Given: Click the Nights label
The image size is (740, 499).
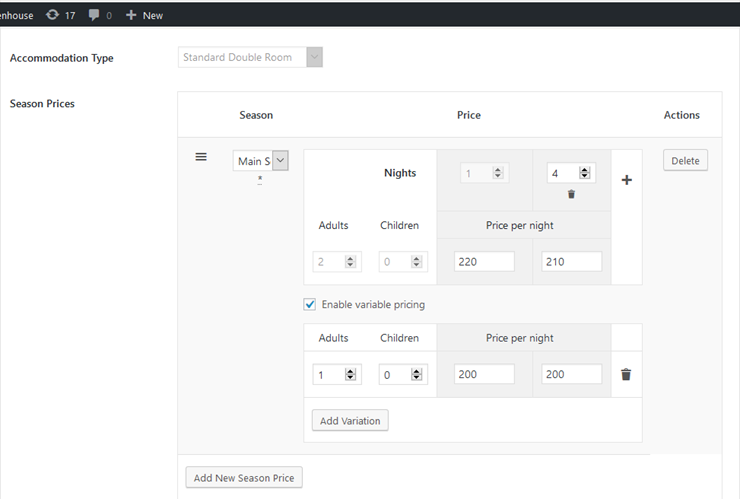Looking at the screenshot, I should click(x=400, y=173).
